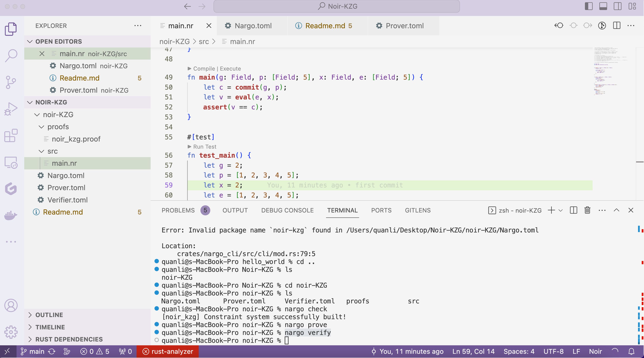The image size is (644, 358).
Task: Customize editor layout
Action: (632, 6)
